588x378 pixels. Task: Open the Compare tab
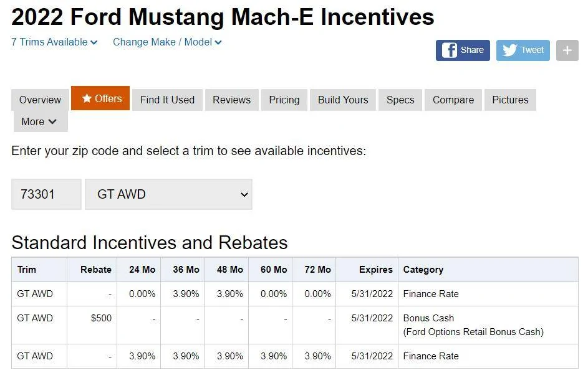[453, 100]
